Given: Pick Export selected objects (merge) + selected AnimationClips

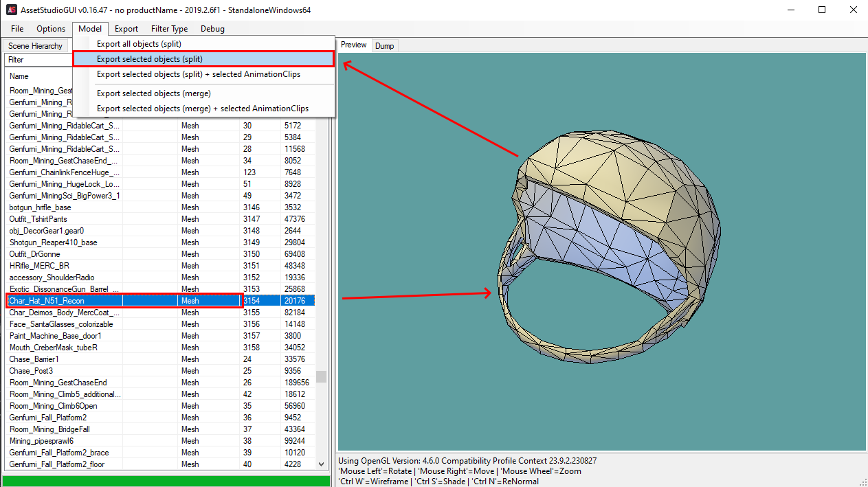Looking at the screenshot, I should click(203, 109).
